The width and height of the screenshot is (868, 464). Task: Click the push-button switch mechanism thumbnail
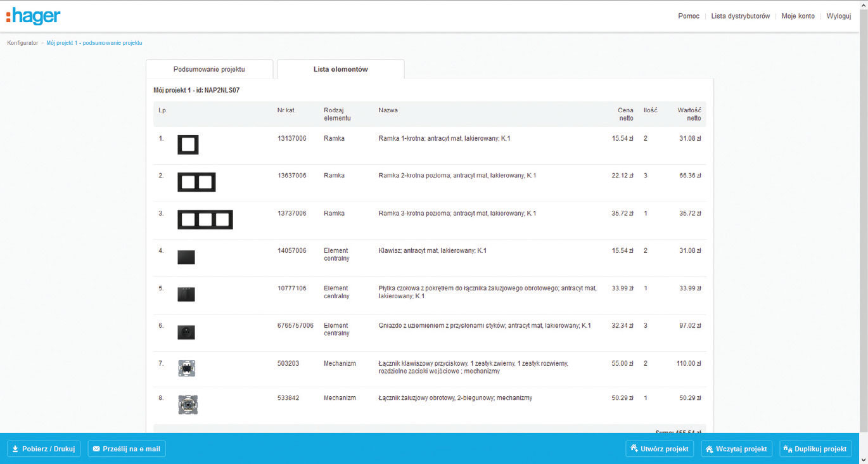point(187,368)
